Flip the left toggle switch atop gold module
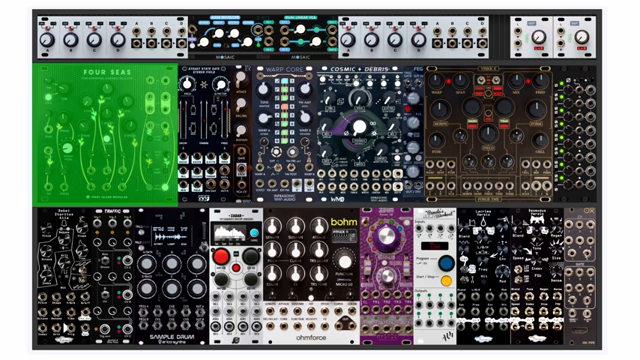Viewport: 640px width, 360px height. coord(482,80)
